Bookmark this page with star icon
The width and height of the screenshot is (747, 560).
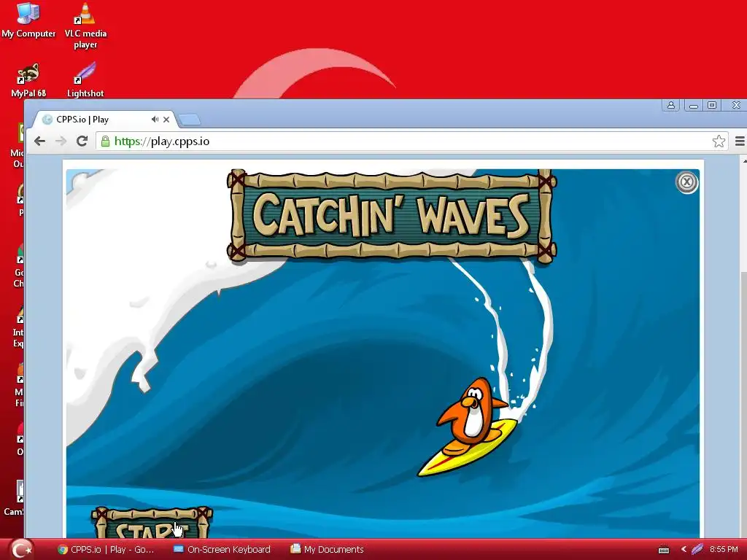(x=719, y=141)
